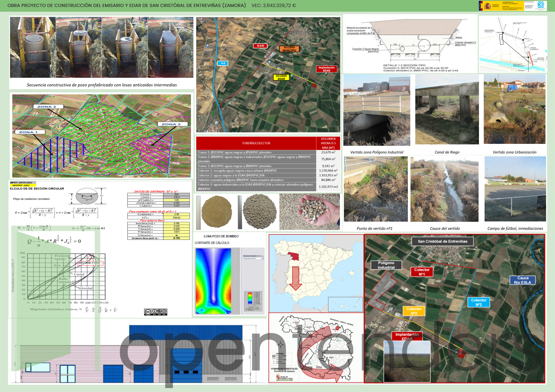The height and width of the screenshot is (392, 555).
Task: Click the volume value '1.933,953 m³'
Action: tap(328, 175)
